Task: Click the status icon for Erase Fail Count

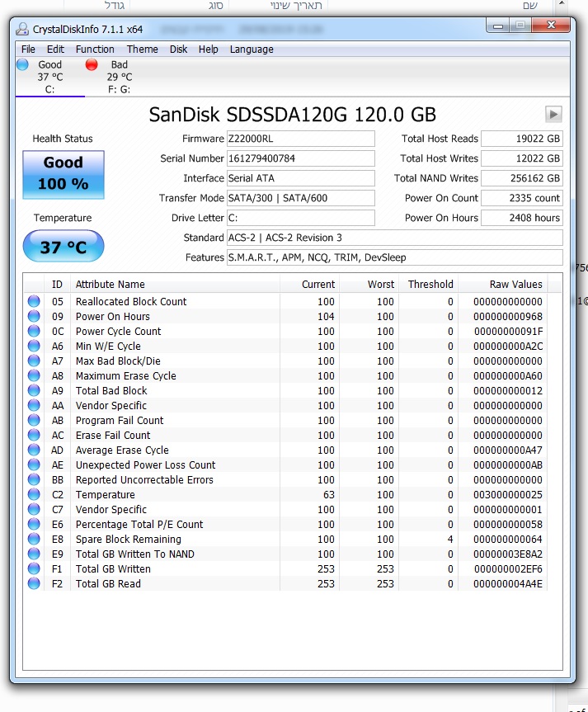Action: click(34, 435)
